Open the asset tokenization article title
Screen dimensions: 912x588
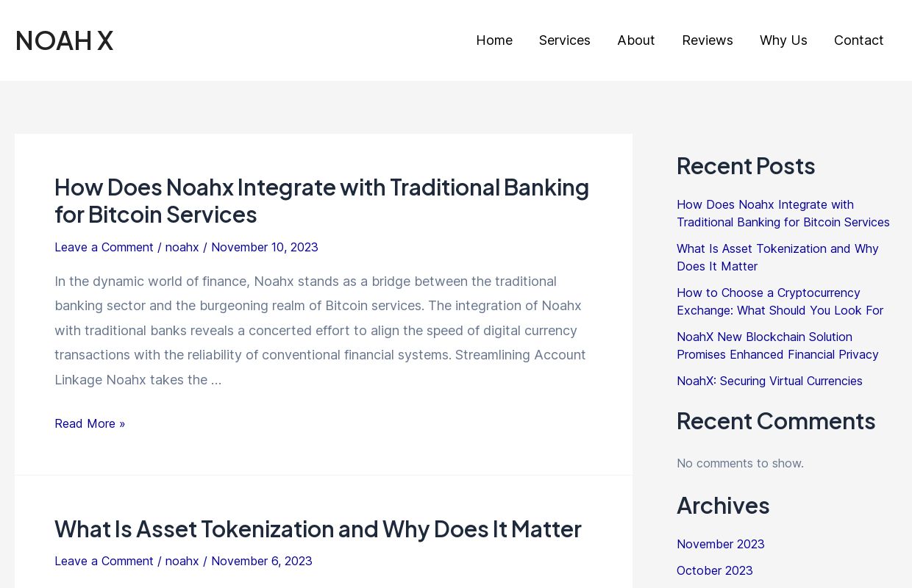point(318,528)
